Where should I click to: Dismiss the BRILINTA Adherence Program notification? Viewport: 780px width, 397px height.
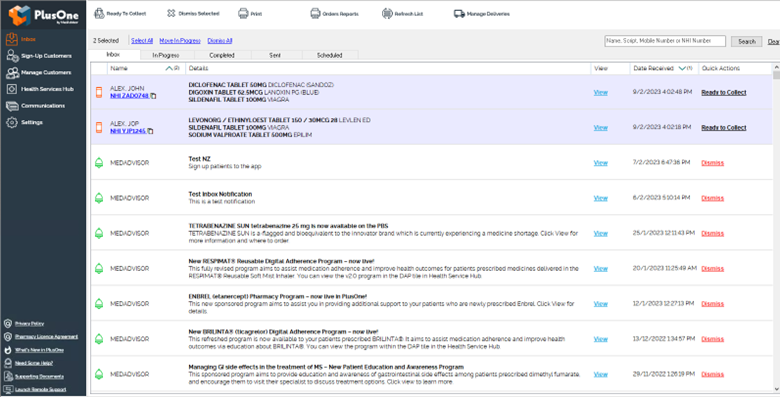click(712, 339)
